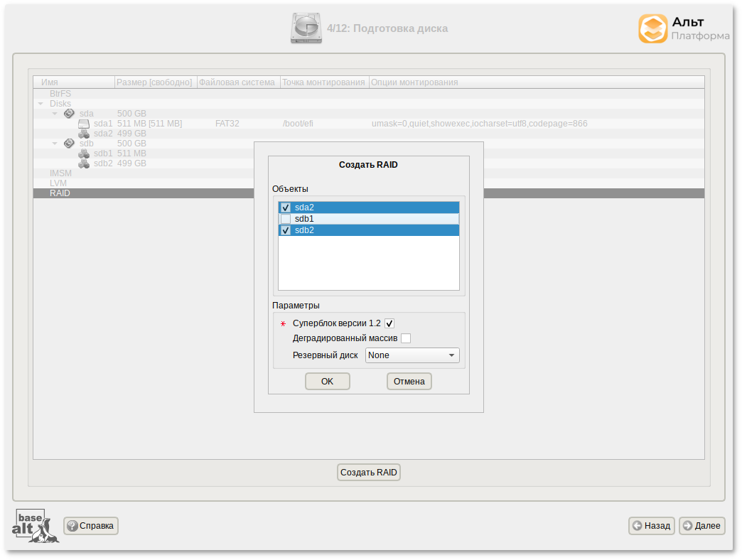Click the sda2 RAID partition icon
Screen dimensions: 742x560
click(84, 134)
